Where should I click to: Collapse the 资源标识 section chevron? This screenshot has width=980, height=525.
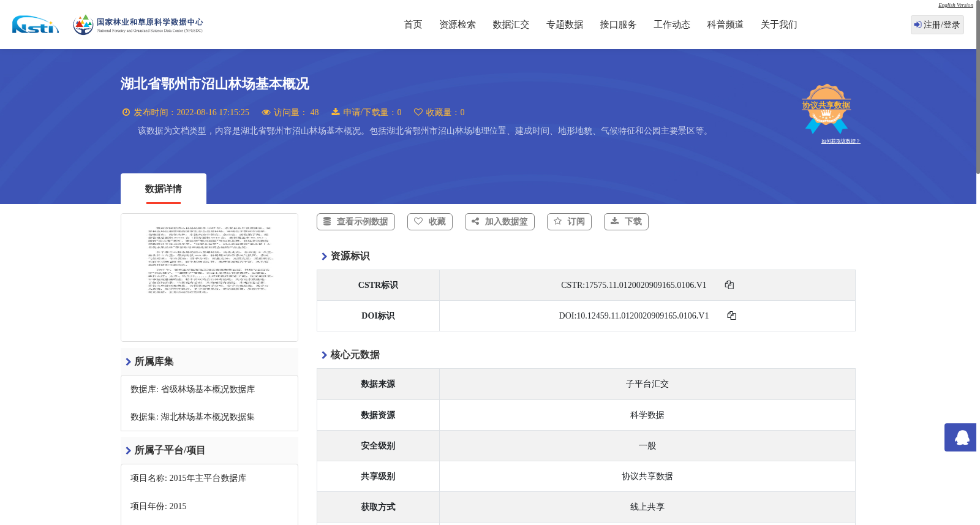(x=324, y=256)
